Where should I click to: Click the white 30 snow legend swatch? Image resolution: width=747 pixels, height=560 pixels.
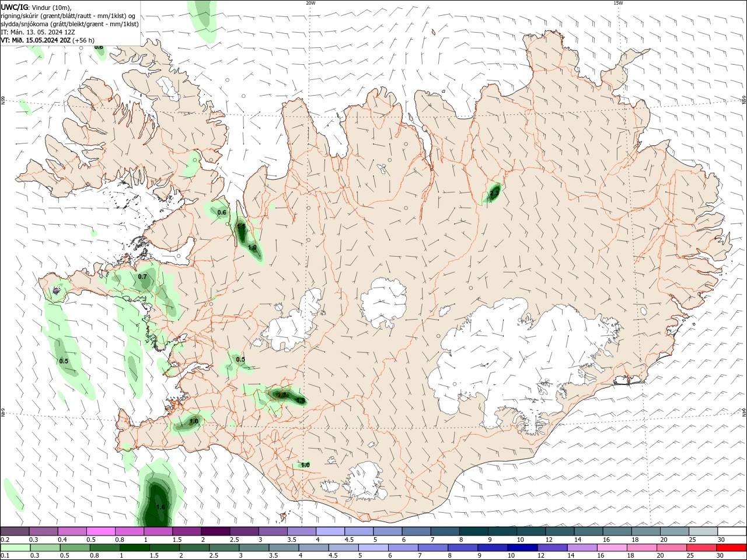pos(732,531)
